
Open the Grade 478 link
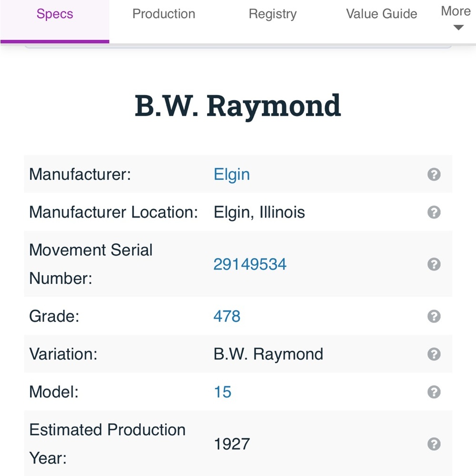(x=227, y=317)
